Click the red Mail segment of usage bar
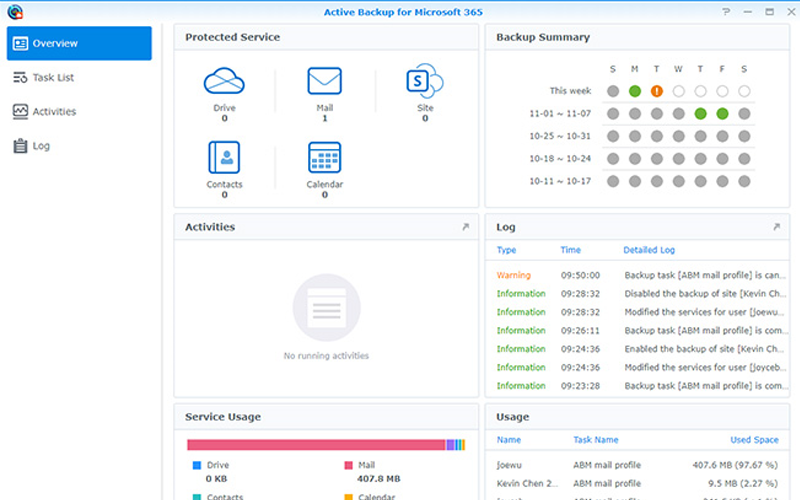The image size is (800, 500). (316, 445)
